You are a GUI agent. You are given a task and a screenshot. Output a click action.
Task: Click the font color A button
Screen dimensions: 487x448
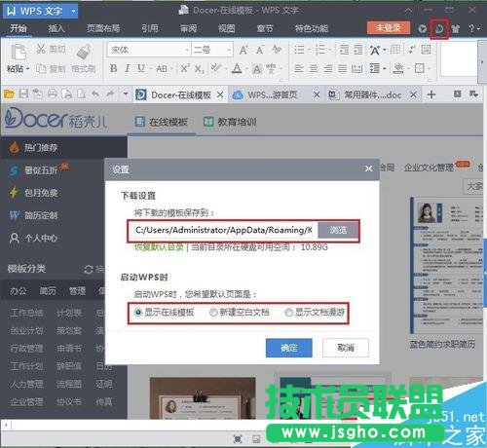click(x=238, y=69)
